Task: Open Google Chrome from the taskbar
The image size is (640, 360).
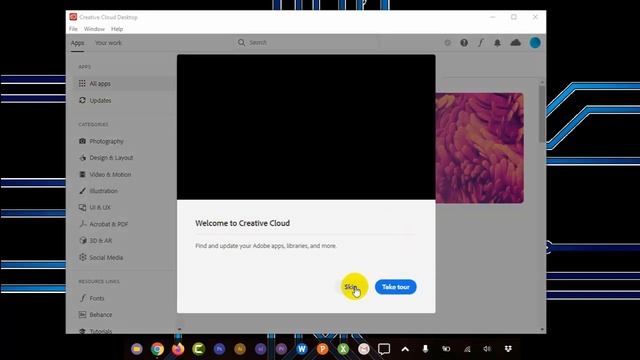Action: coord(157,349)
